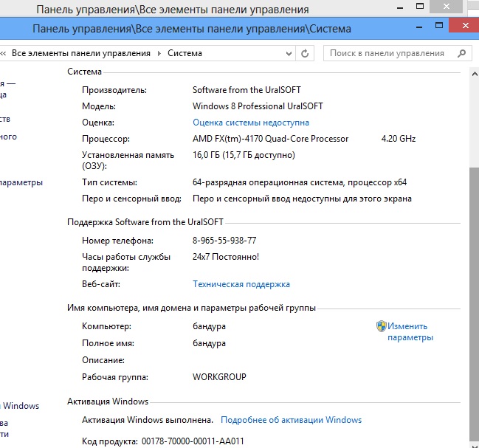
Task: Click the search magnifier icon
Action: click(x=462, y=53)
